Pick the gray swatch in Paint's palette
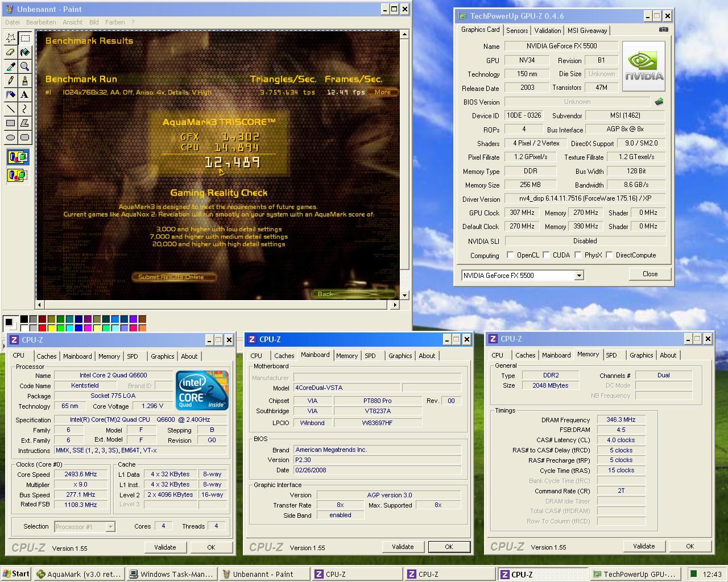This screenshot has height=582, width=728. coord(34,320)
